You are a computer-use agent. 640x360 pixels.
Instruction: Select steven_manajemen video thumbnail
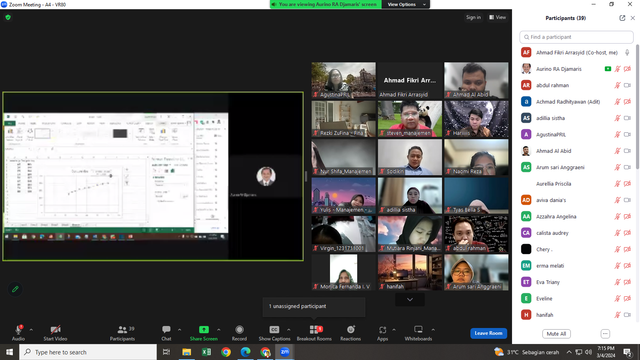410,118
